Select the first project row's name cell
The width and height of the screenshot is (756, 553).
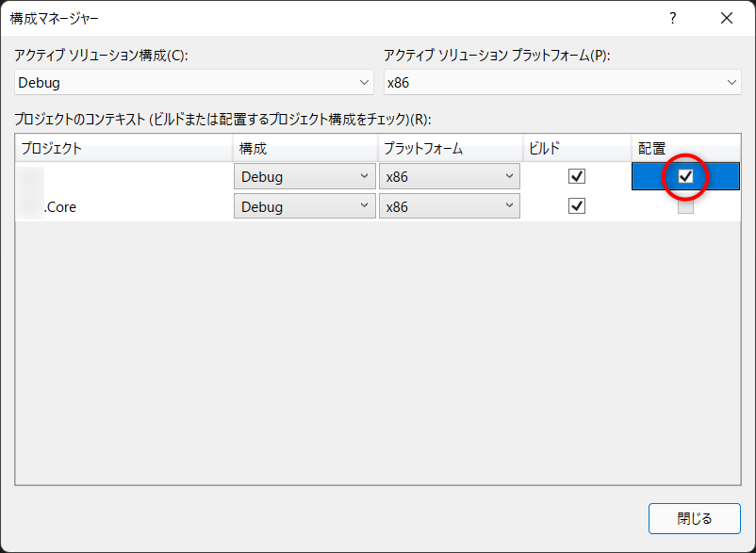(123, 176)
